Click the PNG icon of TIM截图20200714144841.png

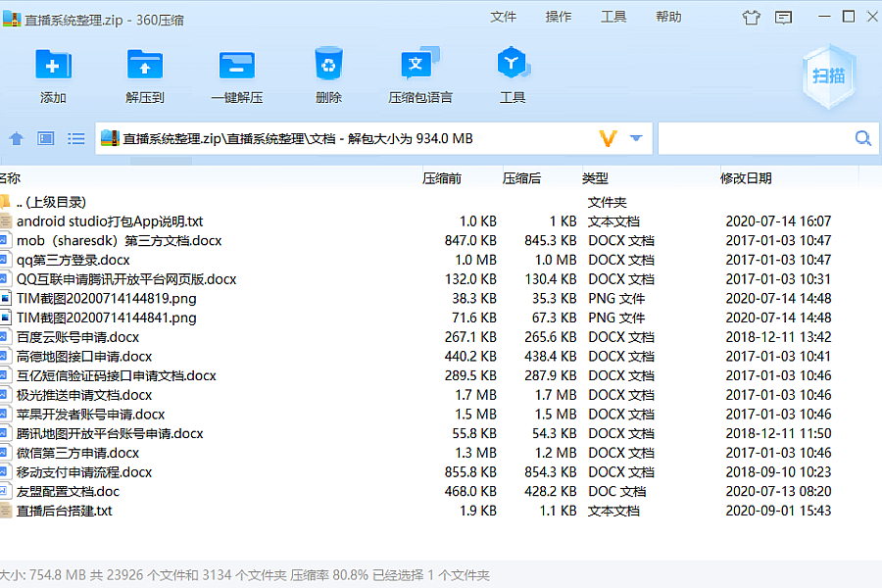point(5,318)
